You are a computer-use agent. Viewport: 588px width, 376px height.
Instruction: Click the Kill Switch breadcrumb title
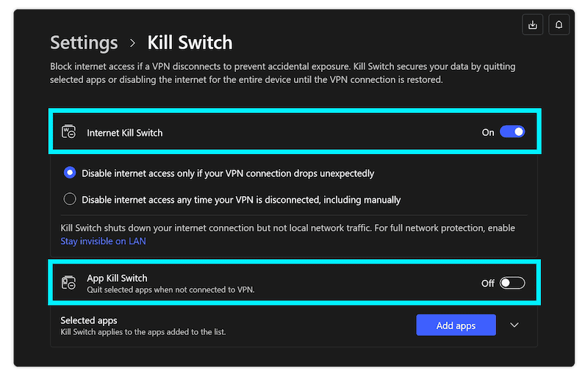pyautogui.click(x=190, y=43)
